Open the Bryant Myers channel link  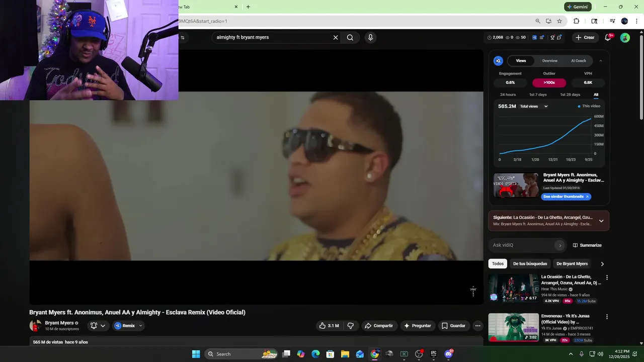(59, 323)
